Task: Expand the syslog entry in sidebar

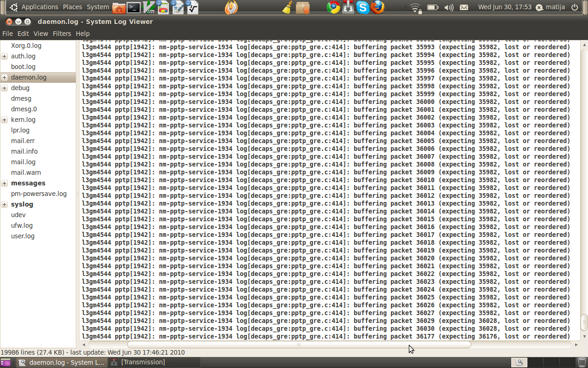Action: (x=5, y=204)
